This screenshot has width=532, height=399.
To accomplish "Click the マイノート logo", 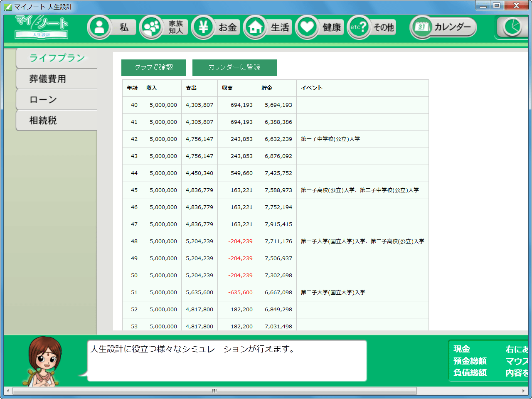I will point(42,27).
